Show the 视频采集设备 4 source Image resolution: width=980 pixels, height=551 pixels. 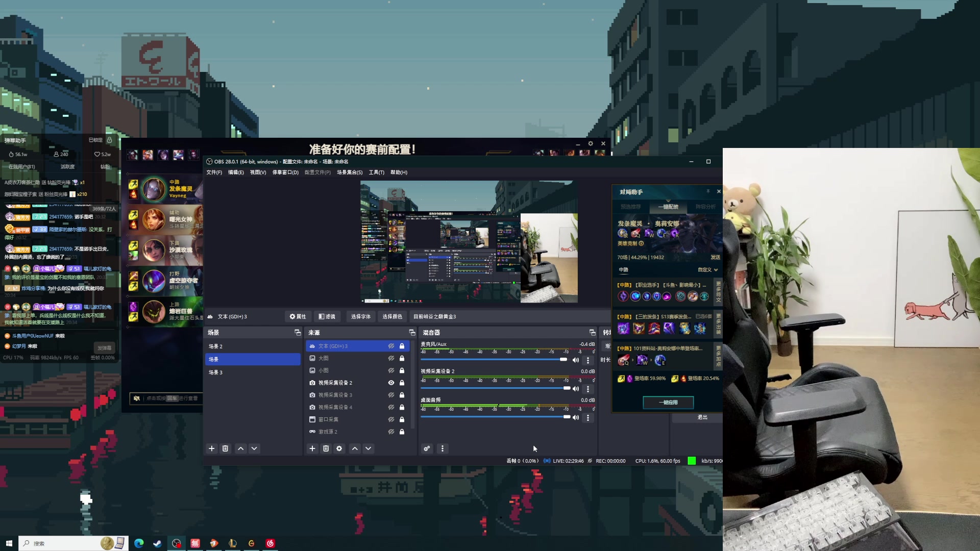pos(391,407)
